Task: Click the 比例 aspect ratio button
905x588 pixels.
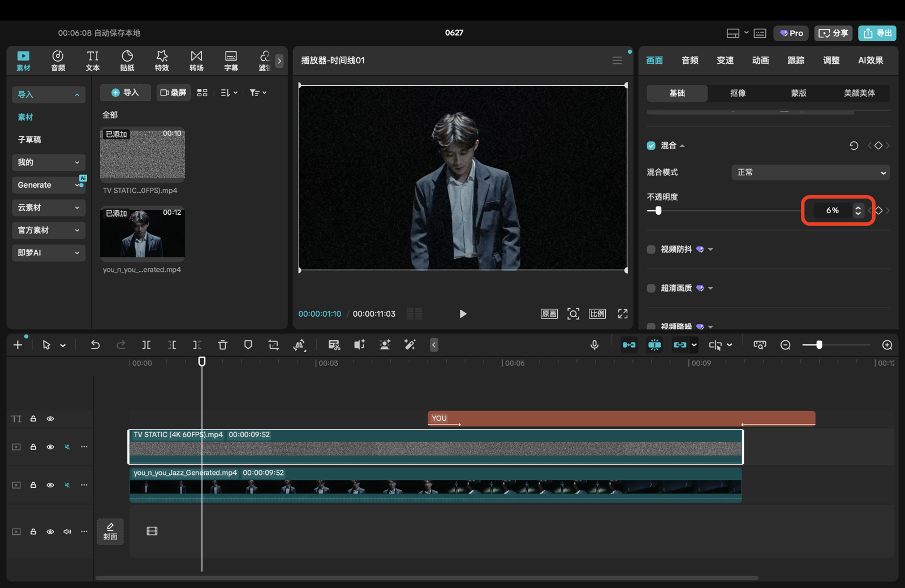Action: (597, 314)
